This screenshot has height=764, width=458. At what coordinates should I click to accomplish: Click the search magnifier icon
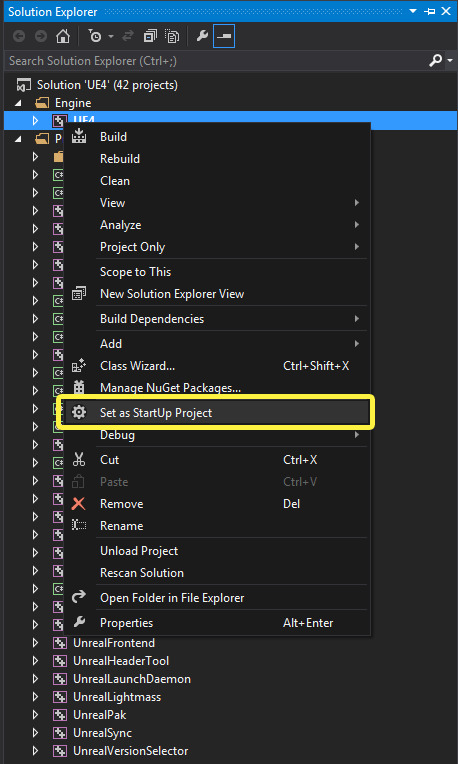[x=435, y=60]
